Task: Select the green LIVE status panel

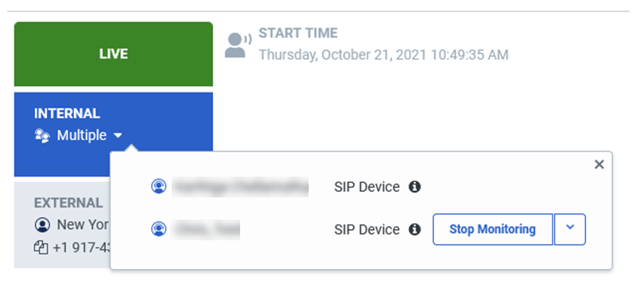Action: [x=114, y=54]
